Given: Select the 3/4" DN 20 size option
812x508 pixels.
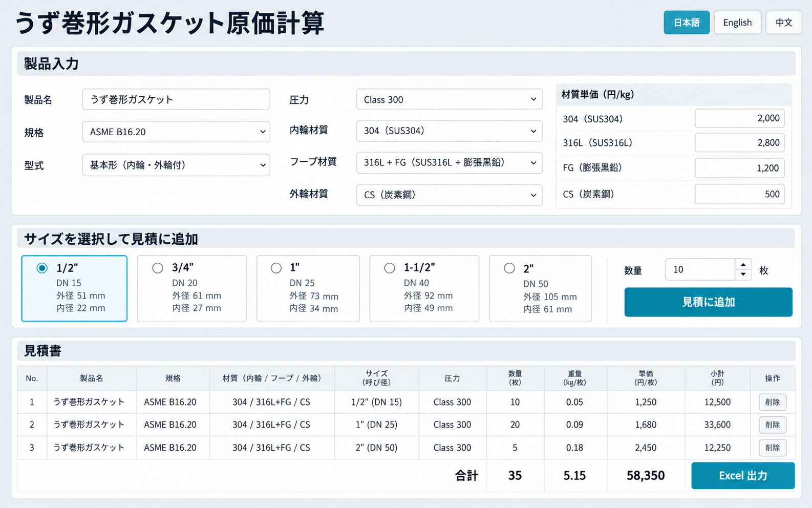Looking at the screenshot, I should [x=192, y=288].
